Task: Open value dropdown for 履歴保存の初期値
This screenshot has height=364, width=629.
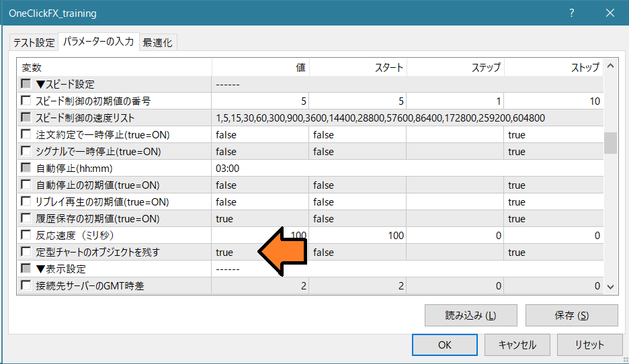Action: pos(260,219)
